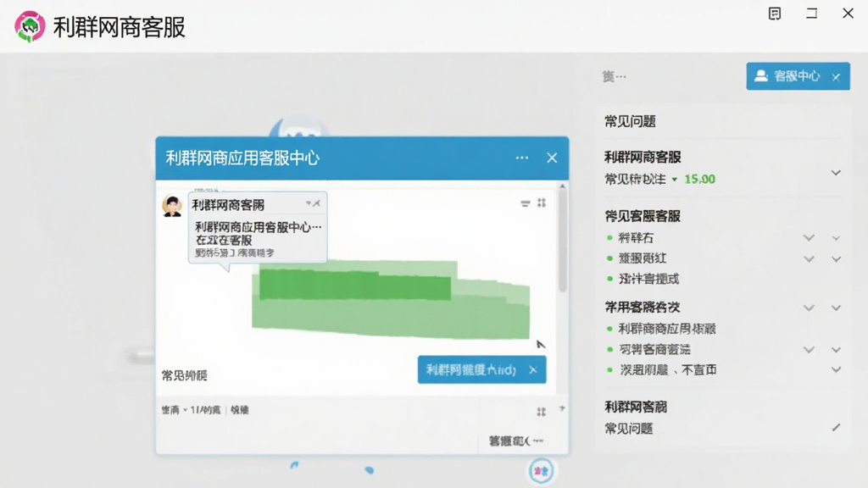Expand the 利群网商客服 section chevron
Viewport: 868px width, 488px height.
(836, 173)
